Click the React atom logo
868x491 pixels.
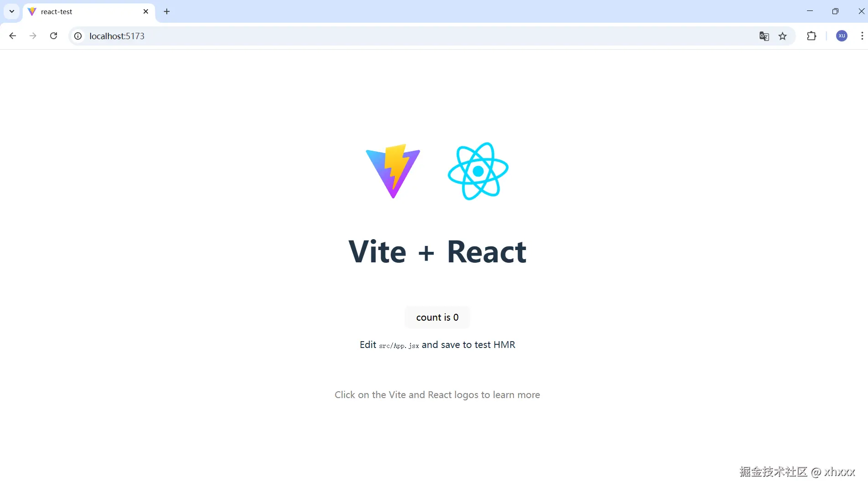click(x=478, y=171)
